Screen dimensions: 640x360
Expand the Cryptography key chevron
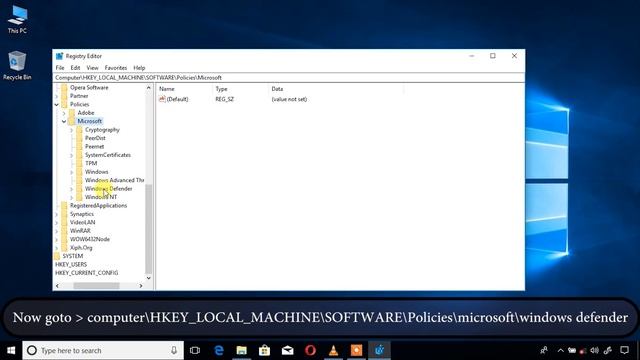pos(71,130)
